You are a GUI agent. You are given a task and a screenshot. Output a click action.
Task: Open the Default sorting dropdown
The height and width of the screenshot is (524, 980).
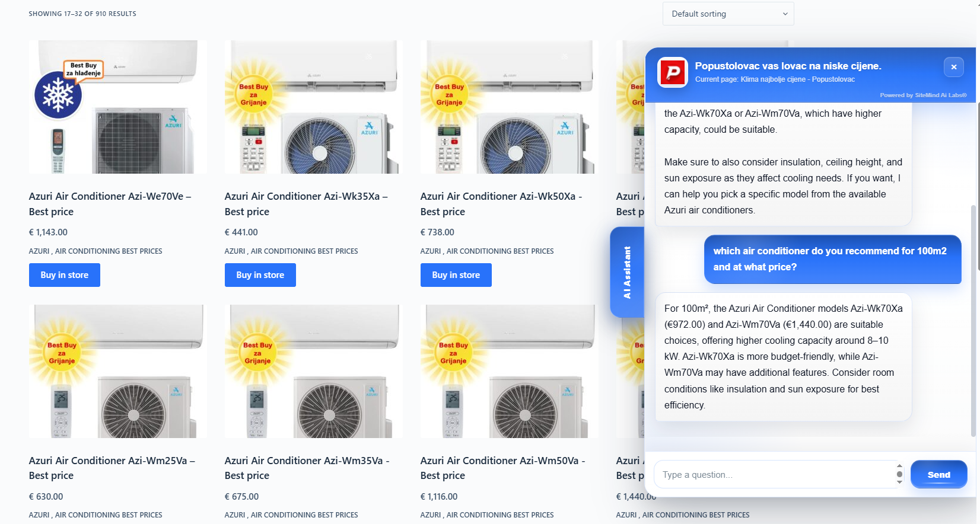tap(728, 14)
